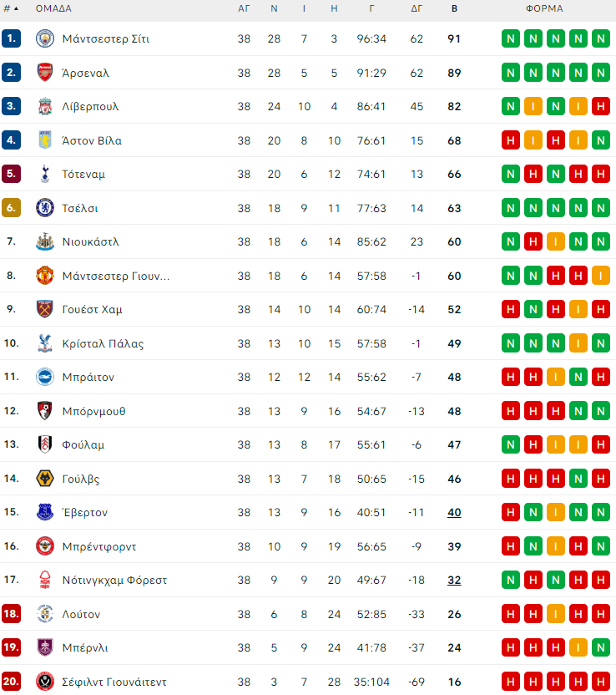616x695 pixels.
Task: Click the Everton club crest icon
Action: pyautogui.click(x=44, y=512)
